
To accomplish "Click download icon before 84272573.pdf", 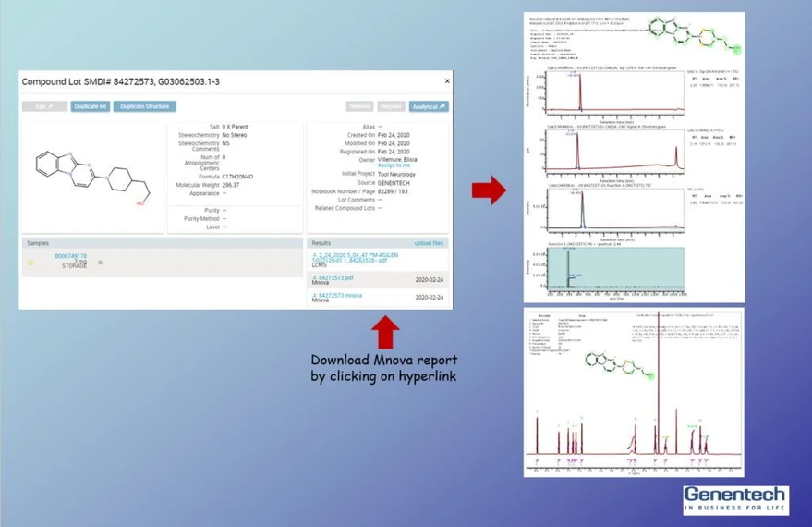I will tap(315, 278).
